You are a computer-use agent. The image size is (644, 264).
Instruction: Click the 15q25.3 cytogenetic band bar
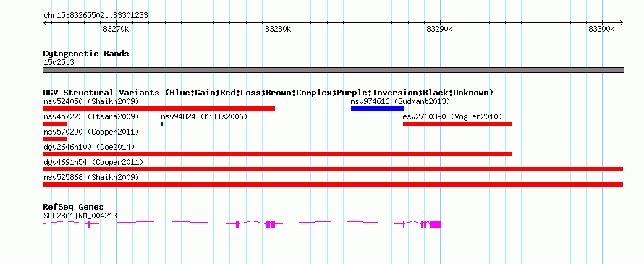tap(333, 70)
